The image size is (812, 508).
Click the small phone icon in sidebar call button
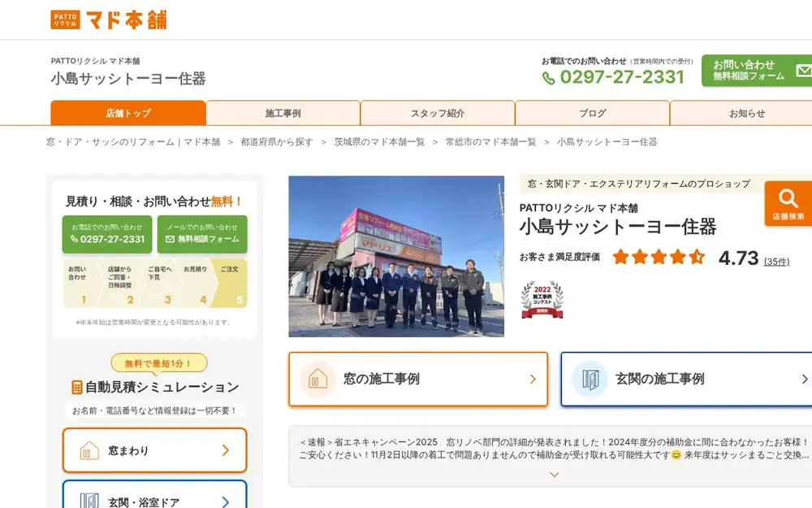74,239
